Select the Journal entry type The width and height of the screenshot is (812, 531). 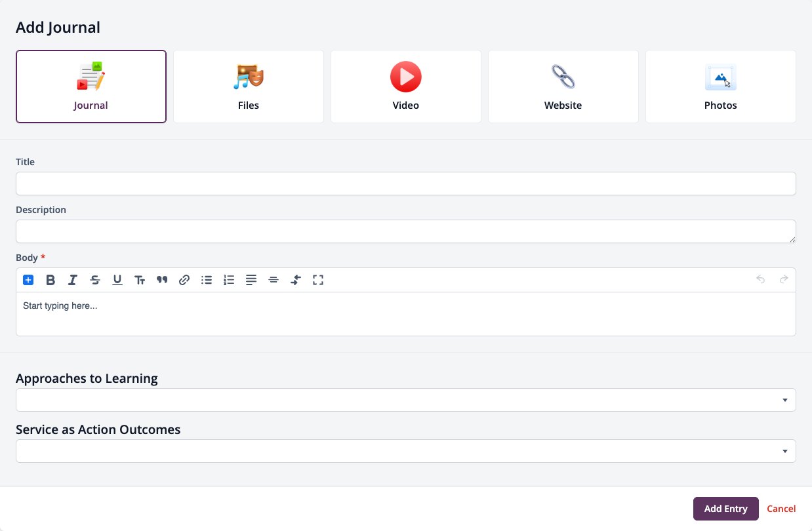(91, 87)
